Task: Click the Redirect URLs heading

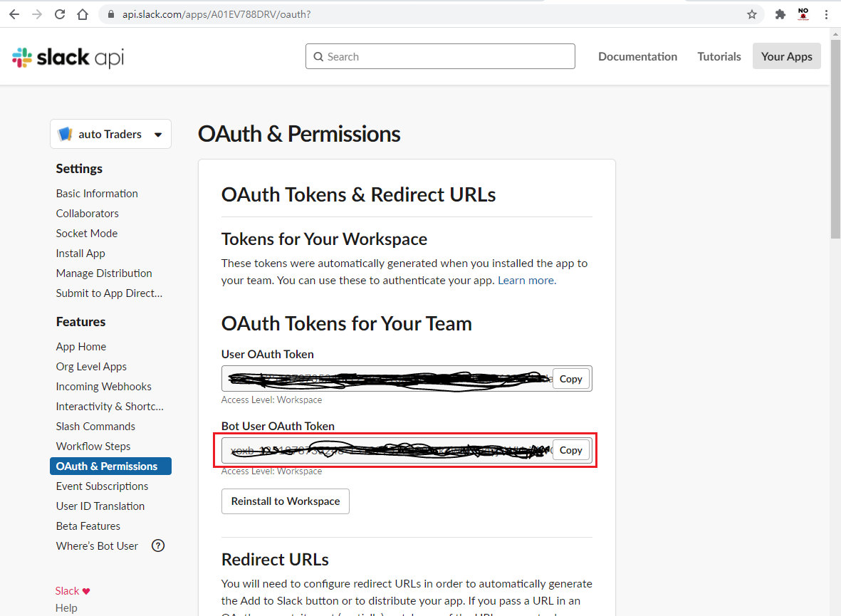Action: [x=275, y=559]
